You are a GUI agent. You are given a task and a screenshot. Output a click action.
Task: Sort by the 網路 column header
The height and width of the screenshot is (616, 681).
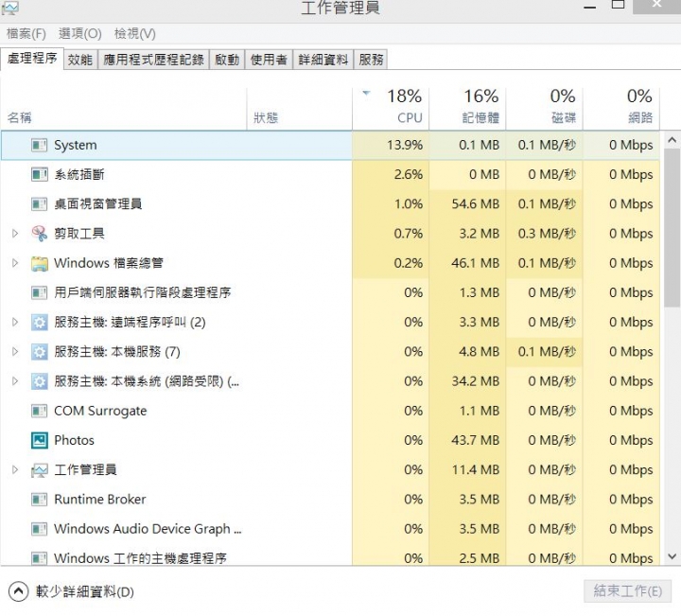(x=621, y=109)
